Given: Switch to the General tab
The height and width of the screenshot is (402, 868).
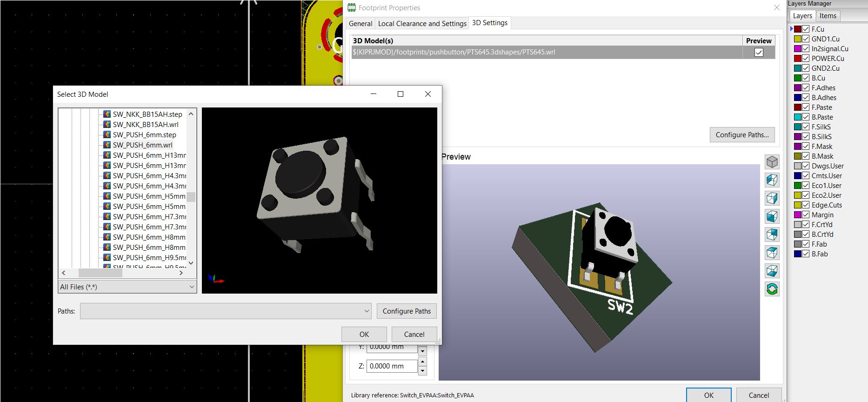Looking at the screenshot, I should coord(360,24).
